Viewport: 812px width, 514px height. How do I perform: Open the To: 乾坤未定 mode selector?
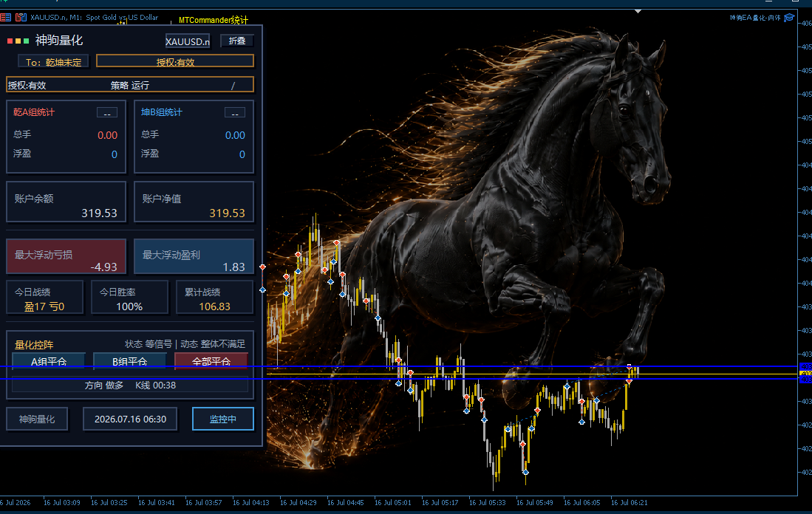click(x=53, y=61)
